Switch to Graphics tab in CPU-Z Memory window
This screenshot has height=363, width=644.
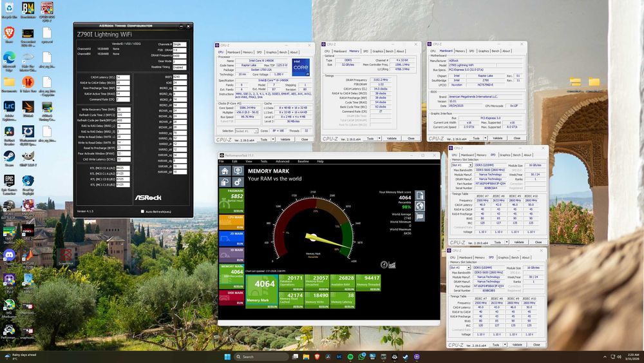(377, 52)
